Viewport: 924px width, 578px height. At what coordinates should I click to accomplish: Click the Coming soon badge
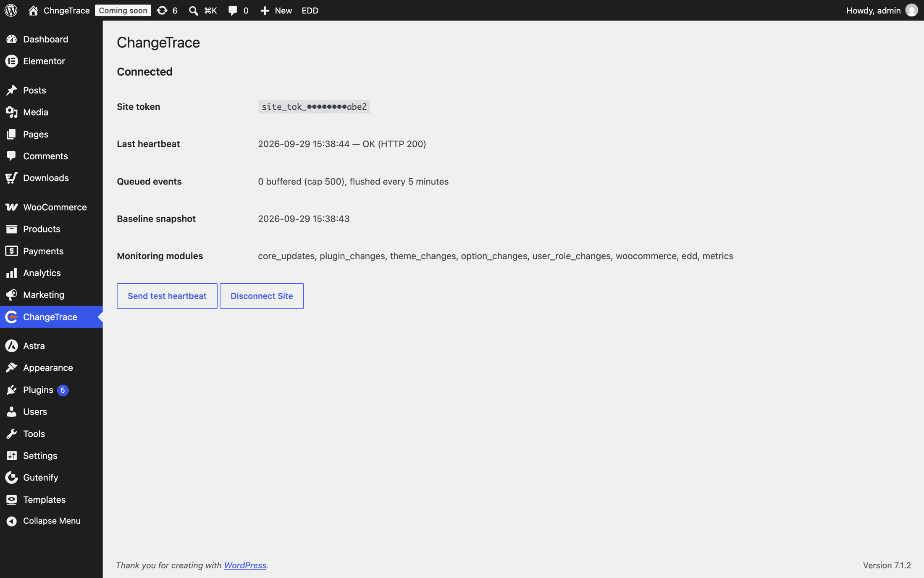click(123, 11)
